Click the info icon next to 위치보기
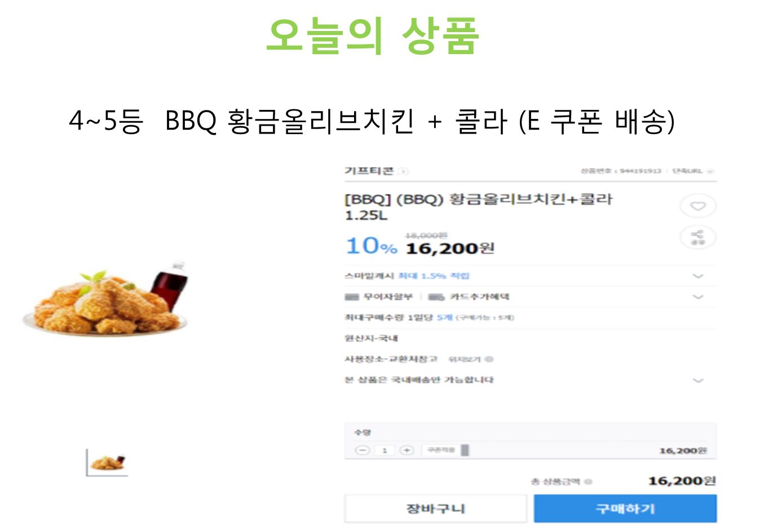Screen dimensions: 764x532 pyautogui.click(x=489, y=359)
